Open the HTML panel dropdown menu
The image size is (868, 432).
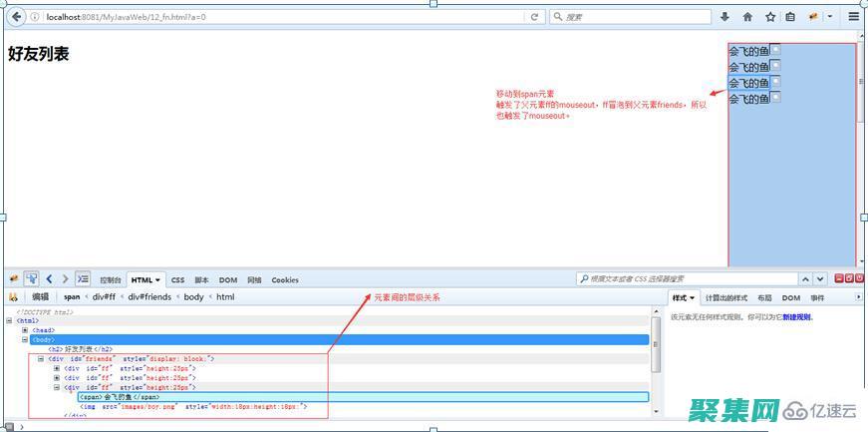click(x=145, y=280)
